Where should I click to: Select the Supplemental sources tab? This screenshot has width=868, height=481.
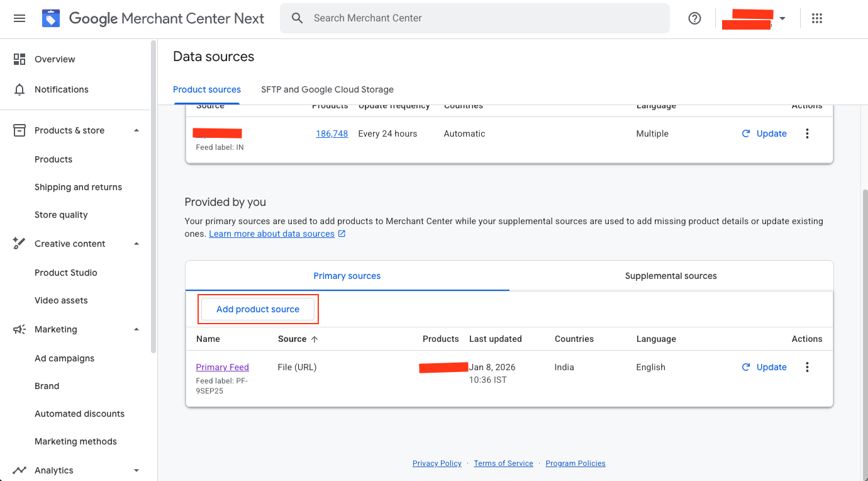click(x=670, y=276)
